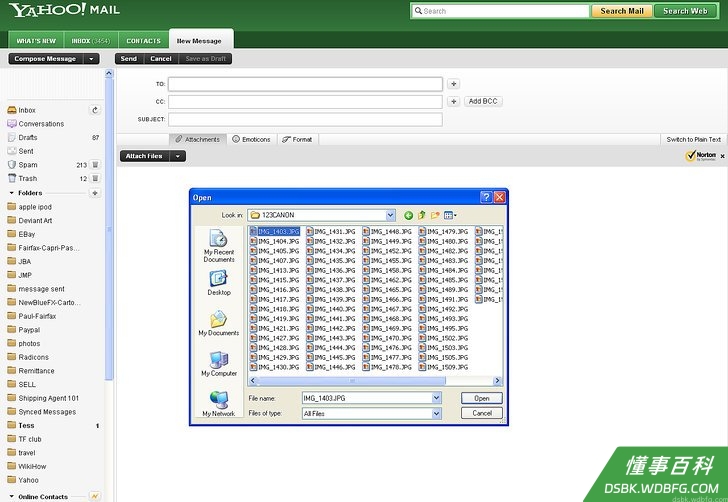
Task: Open My Computer shortcut in dialog
Action: pos(219,363)
